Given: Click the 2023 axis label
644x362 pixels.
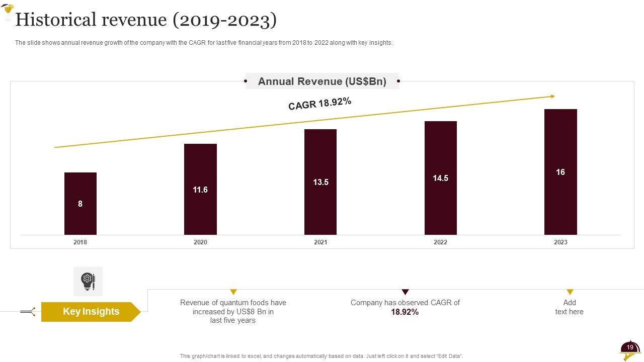Looking at the screenshot, I should pyautogui.click(x=560, y=242).
